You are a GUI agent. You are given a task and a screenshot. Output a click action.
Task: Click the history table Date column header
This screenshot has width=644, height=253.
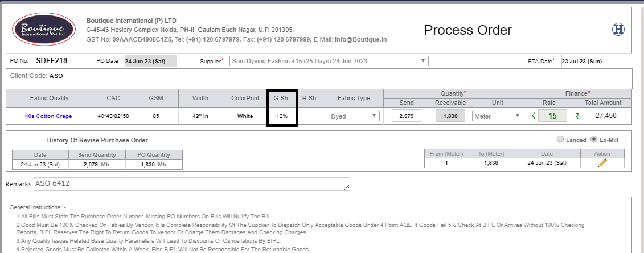point(40,155)
